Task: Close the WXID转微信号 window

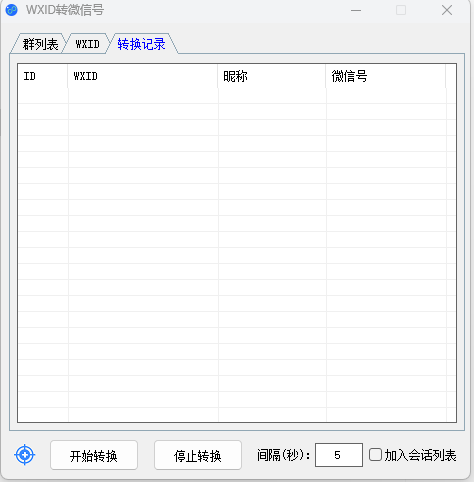Action: (447, 10)
